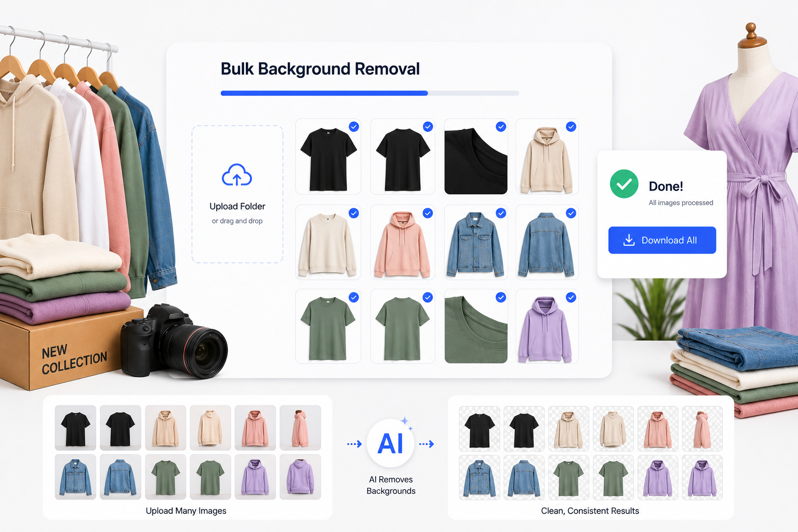The height and width of the screenshot is (532, 798).
Task: Toggle the checkmark on the black collar close-up
Action: [501, 127]
